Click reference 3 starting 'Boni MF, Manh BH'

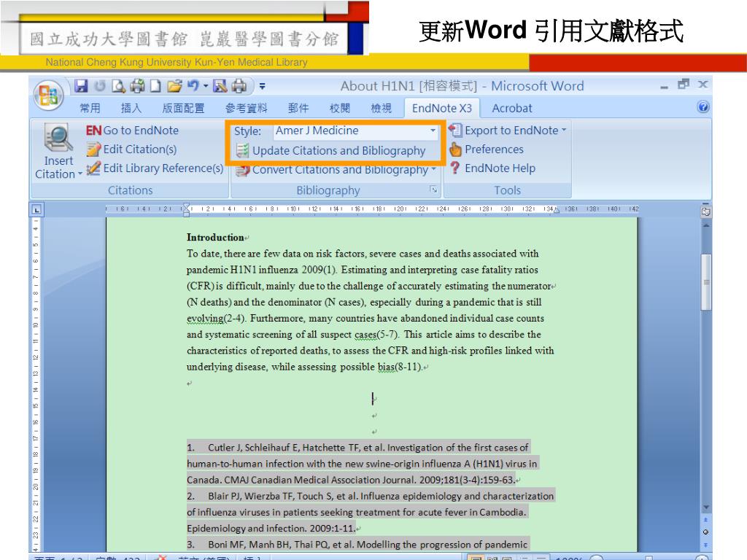coord(357,544)
